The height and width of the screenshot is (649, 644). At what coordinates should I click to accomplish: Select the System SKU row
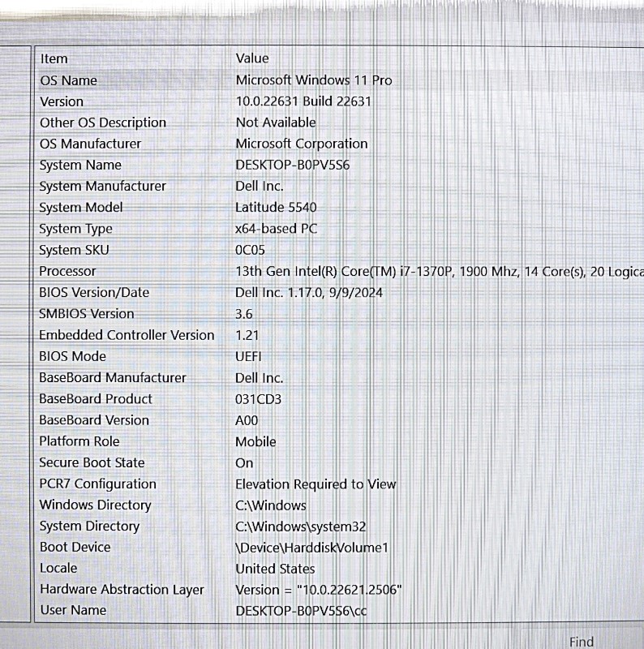73,250
